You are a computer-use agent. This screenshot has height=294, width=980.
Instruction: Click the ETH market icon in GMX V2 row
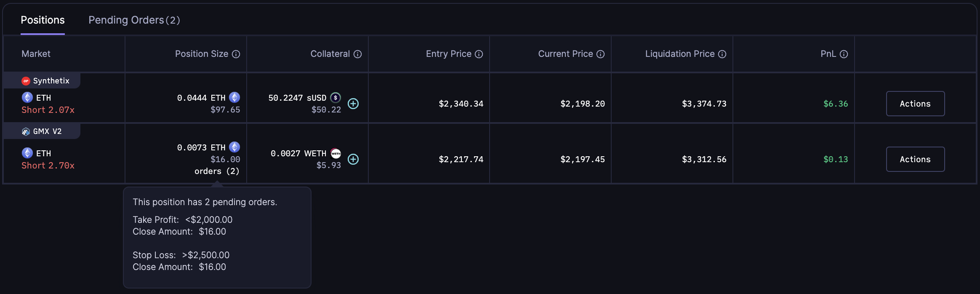[28, 153]
